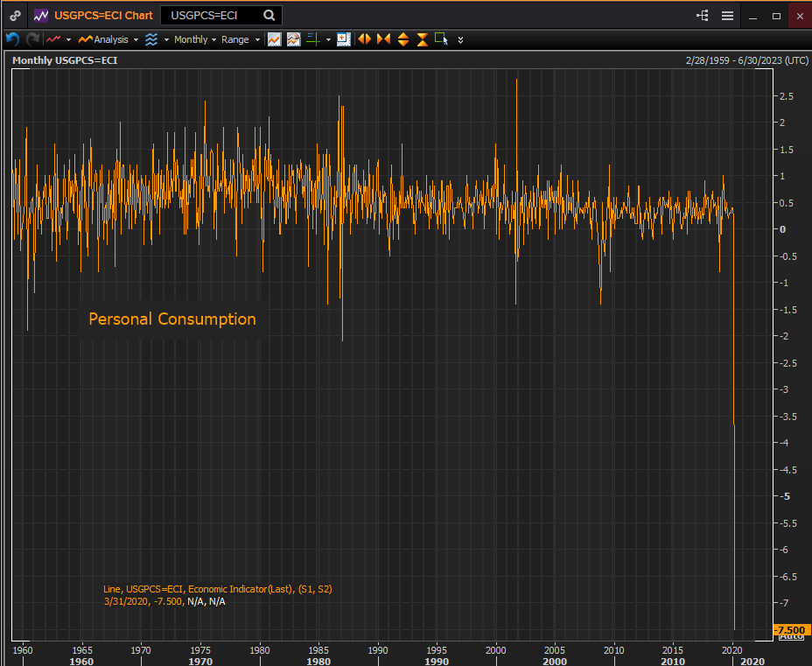Expand the Monthly interval dropdown

[194, 39]
